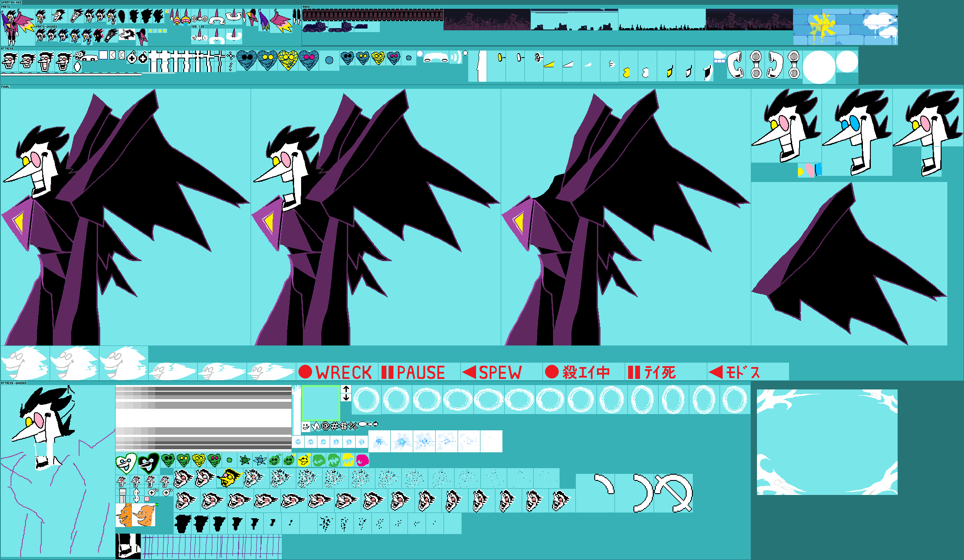964x560 pixels.
Task: Select the empty green-bordered square
Action: [320, 403]
